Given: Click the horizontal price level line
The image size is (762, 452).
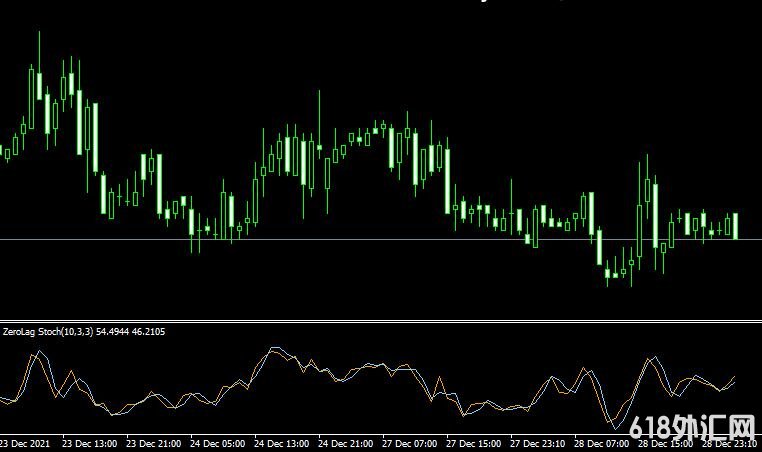Looking at the screenshot, I should 381,239.
